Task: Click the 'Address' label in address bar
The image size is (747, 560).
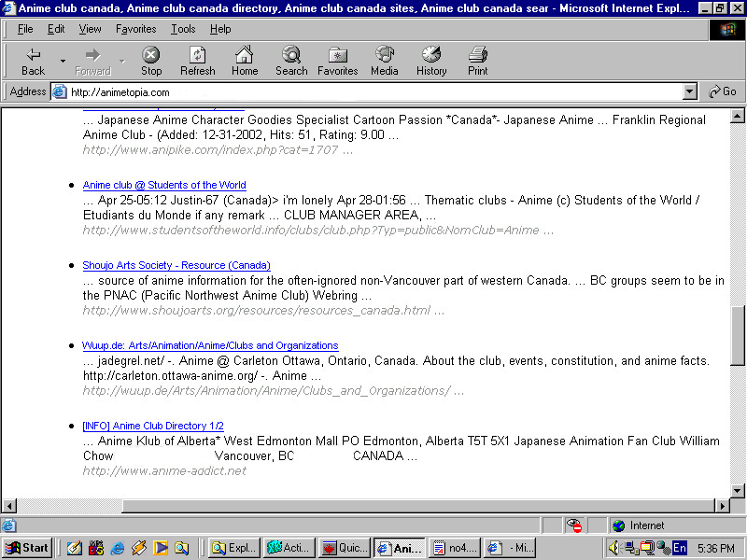Action: point(28,91)
